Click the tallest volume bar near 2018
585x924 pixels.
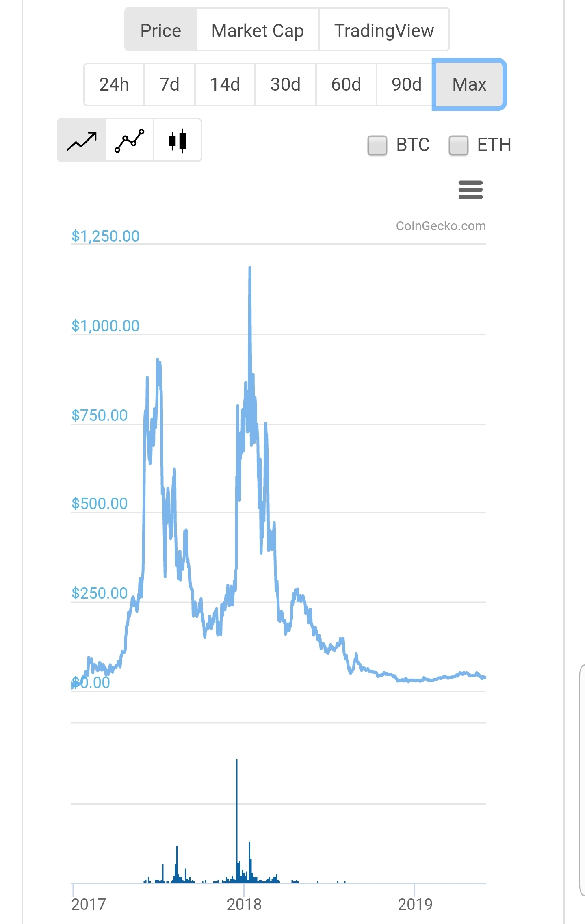(237, 820)
